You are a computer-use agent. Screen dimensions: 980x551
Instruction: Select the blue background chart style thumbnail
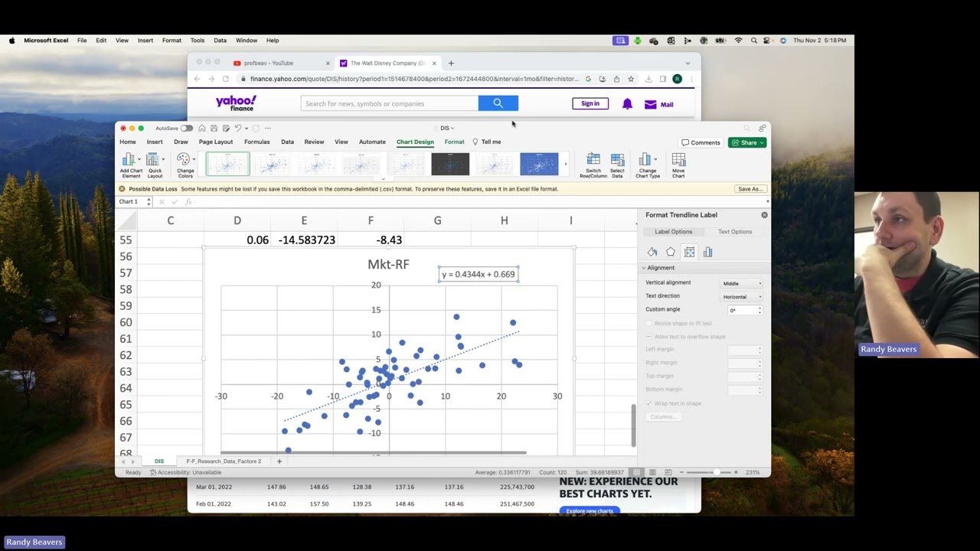click(x=539, y=164)
